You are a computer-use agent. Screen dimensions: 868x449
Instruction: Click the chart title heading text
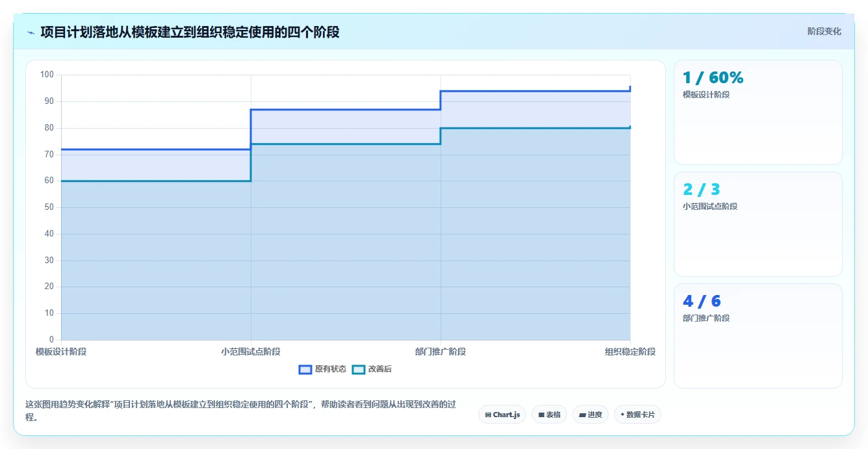190,32
